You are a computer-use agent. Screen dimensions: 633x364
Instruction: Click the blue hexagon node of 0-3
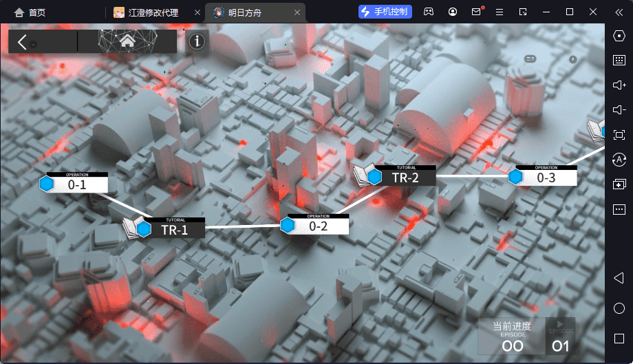pyautogui.click(x=515, y=177)
